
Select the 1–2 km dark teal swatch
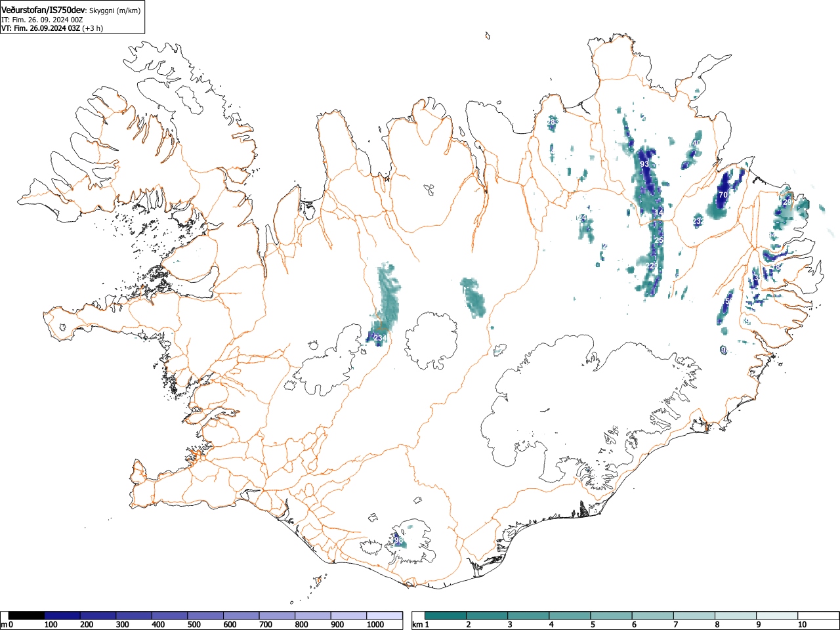tap(446, 616)
